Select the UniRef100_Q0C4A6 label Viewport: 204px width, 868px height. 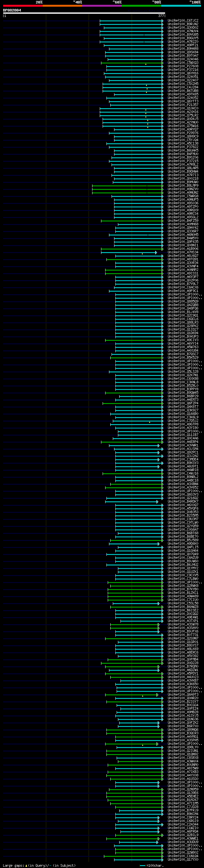click(x=183, y=438)
